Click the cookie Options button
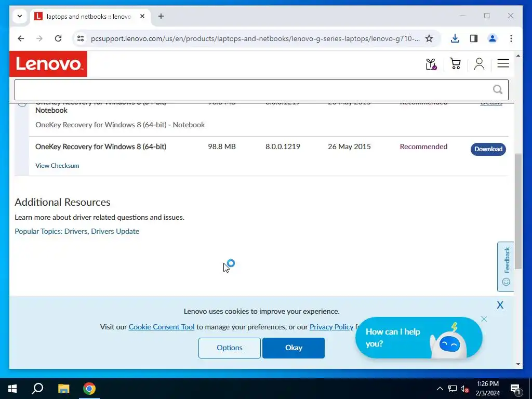The image size is (532, 399). coord(229,348)
